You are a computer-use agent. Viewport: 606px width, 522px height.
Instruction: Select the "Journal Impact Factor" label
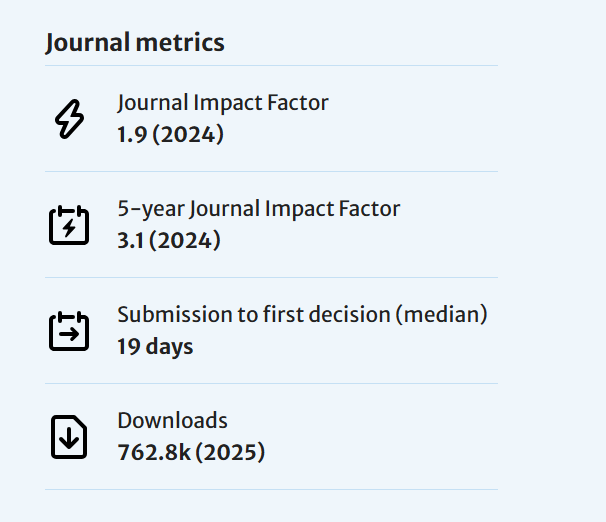222,102
